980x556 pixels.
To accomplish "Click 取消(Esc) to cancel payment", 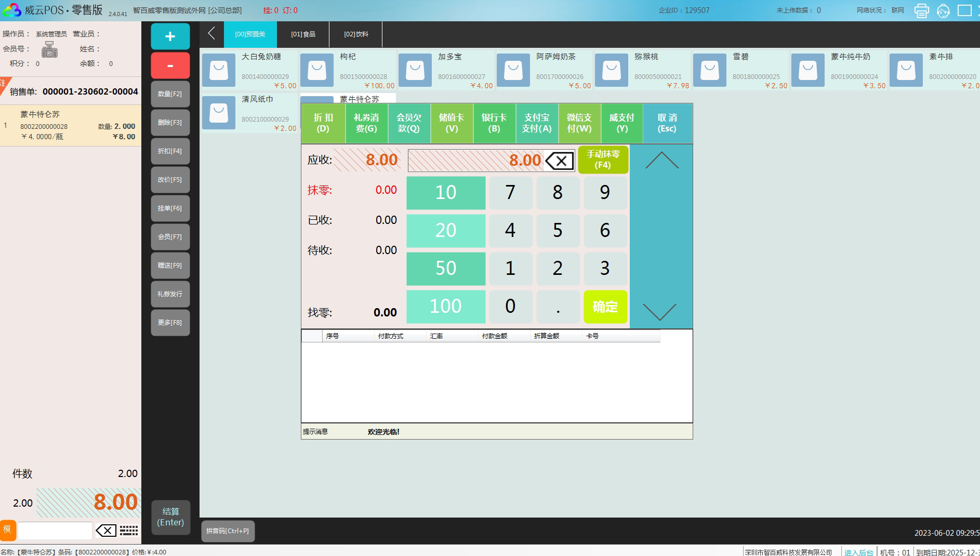I will [667, 123].
